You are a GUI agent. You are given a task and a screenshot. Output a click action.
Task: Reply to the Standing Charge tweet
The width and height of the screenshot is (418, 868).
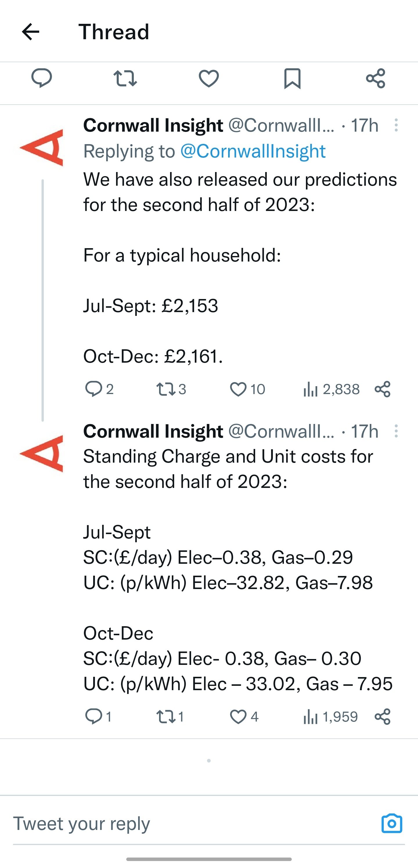pos(98,716)
